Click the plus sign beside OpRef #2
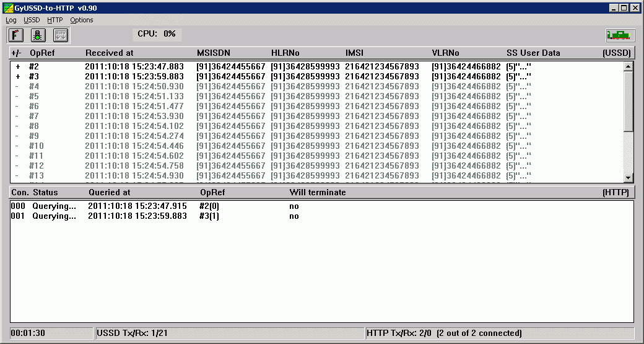 coord(18,67)
